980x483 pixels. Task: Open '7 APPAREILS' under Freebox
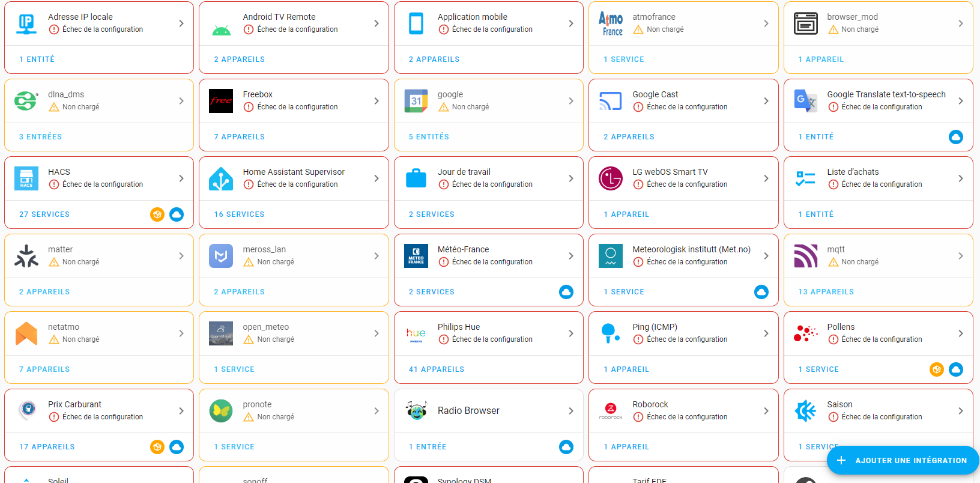(239, 137)
